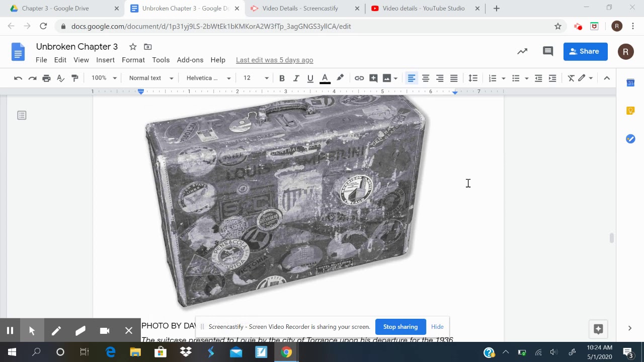Viewport: 644px width, 362px height.
Task: Expand image options dropdown arrow
Action: point(395,78)
